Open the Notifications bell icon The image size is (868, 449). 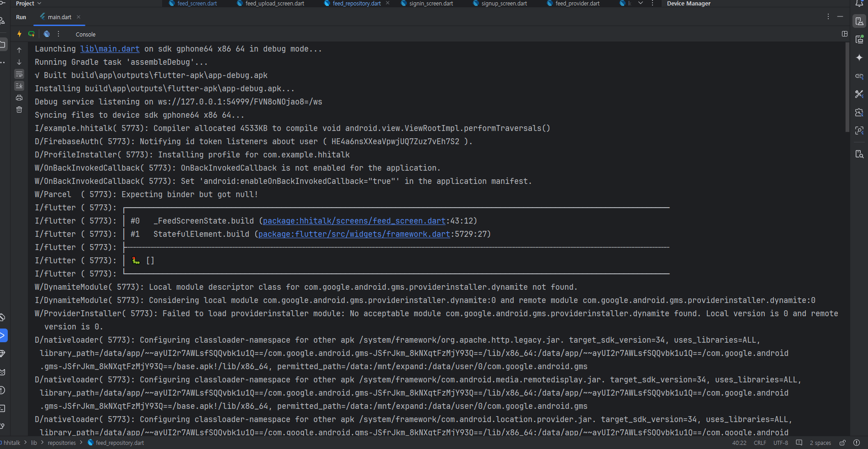(x=859, y=4)
